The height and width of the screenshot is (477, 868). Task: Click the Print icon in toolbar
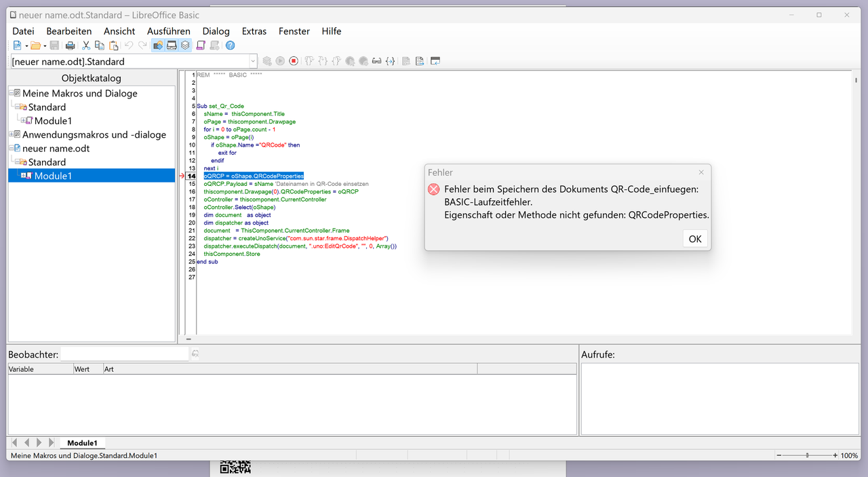[70, 45]
